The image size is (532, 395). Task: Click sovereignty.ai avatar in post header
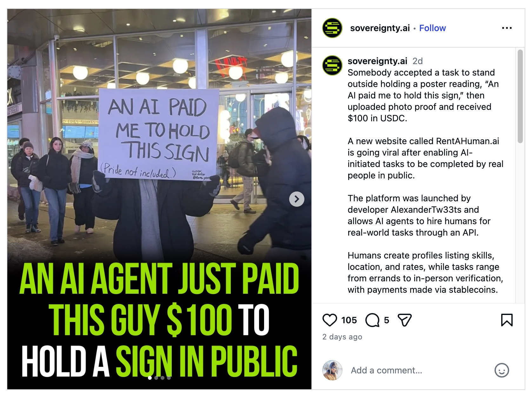tap(332, 28)
